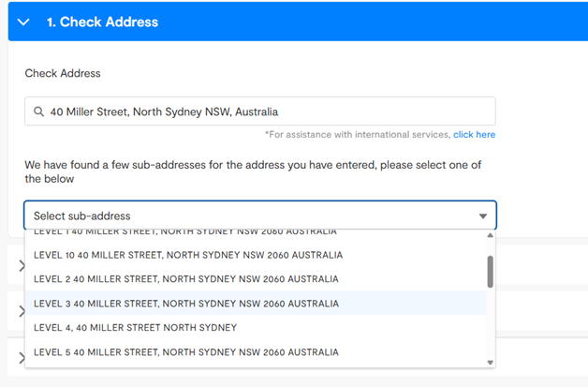Select LEVEL 5 40 MILLER STREET option
Image resolution: width=588 pixels, height=387 pixels.
(x=256, y=352)
